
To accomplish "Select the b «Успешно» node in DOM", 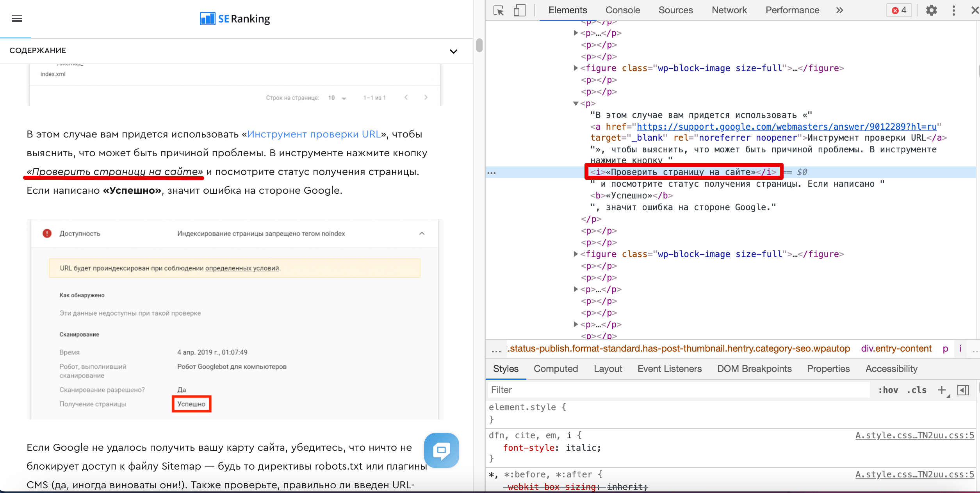I will click(x=631, y=196).
